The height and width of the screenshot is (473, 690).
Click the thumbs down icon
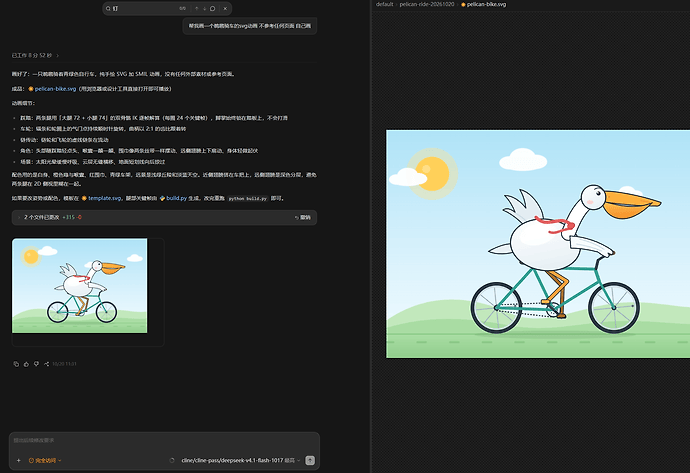click(37, 364)
